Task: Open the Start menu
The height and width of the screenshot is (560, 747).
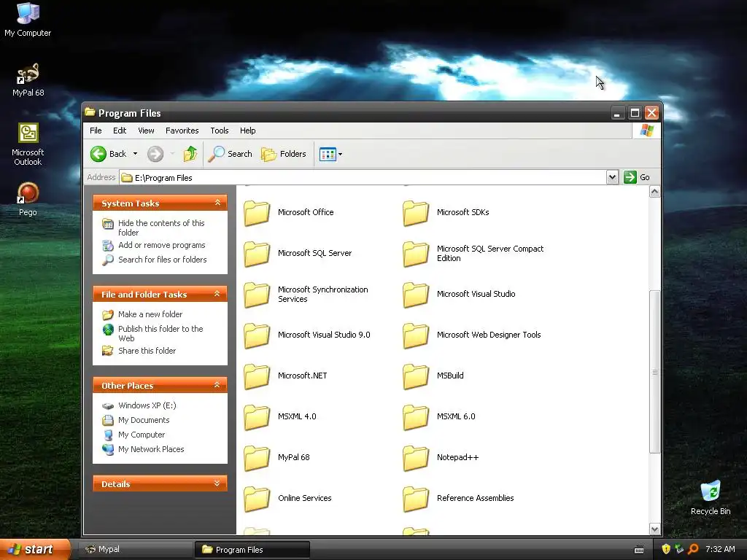Action: [35, 549]
